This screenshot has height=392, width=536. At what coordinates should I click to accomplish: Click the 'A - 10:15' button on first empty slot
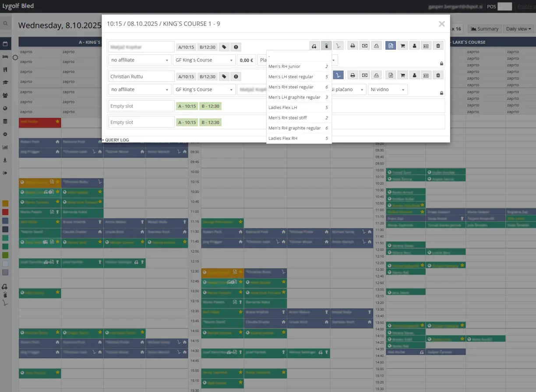pyautogui.click(x=187, y=106)
